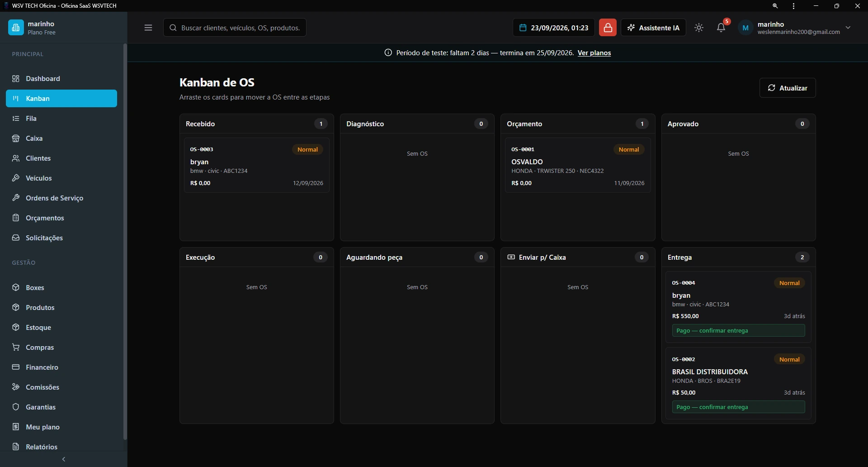Confirm delivery on OS-0002 BRASIL DISTRIBUIDORA
The width and height of the screenshot is (868, 467).
click(x=738, y=407)
